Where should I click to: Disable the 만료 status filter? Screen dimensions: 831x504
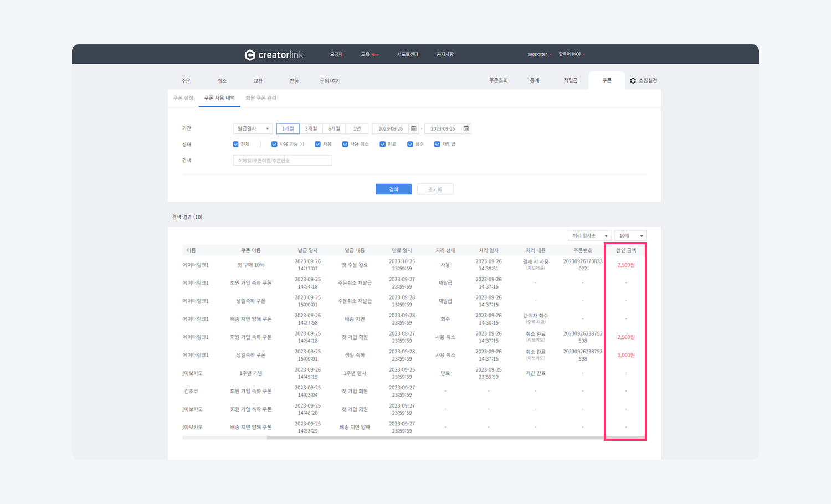pos(382,144)
